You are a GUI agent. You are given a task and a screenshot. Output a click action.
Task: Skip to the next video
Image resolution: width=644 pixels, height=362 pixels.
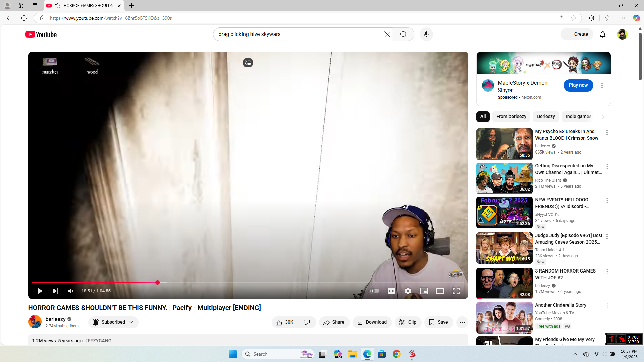click(56, 291)
